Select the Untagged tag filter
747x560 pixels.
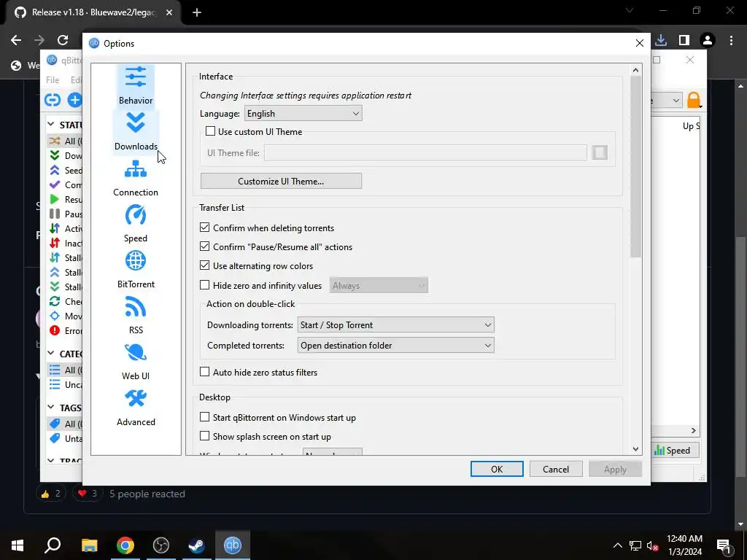pos(65,438)
